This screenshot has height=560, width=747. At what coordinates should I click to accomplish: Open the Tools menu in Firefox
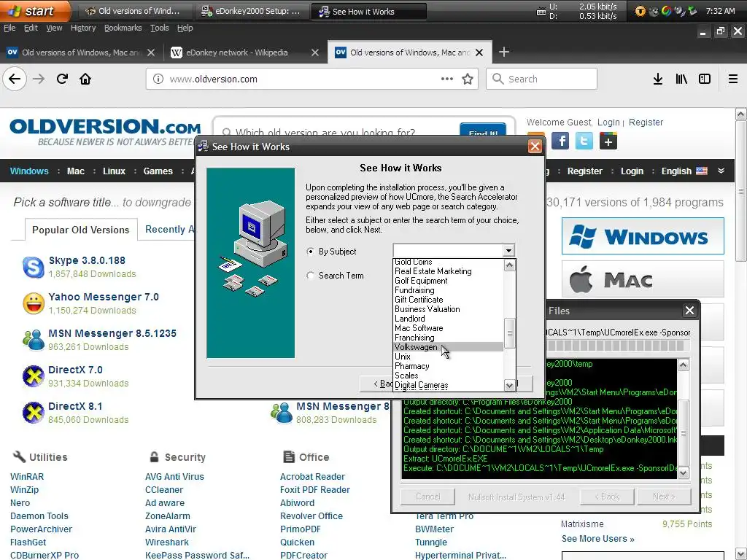pos(160,28)
